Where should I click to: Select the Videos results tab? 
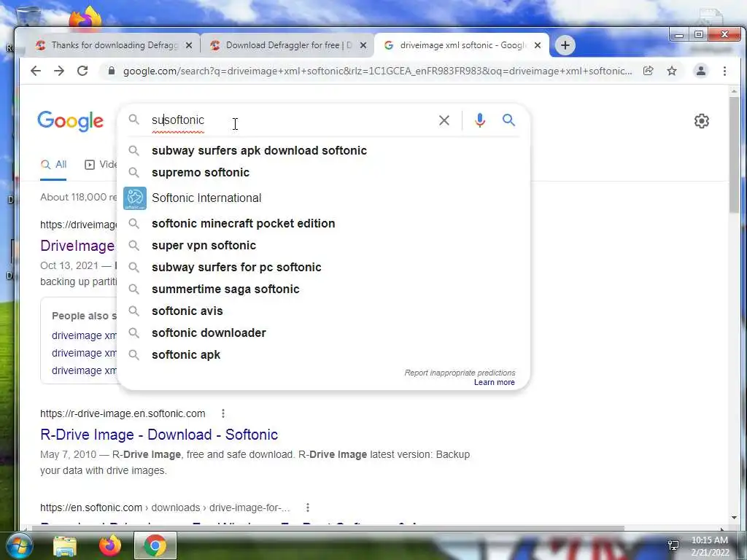(x=101, y=165)
